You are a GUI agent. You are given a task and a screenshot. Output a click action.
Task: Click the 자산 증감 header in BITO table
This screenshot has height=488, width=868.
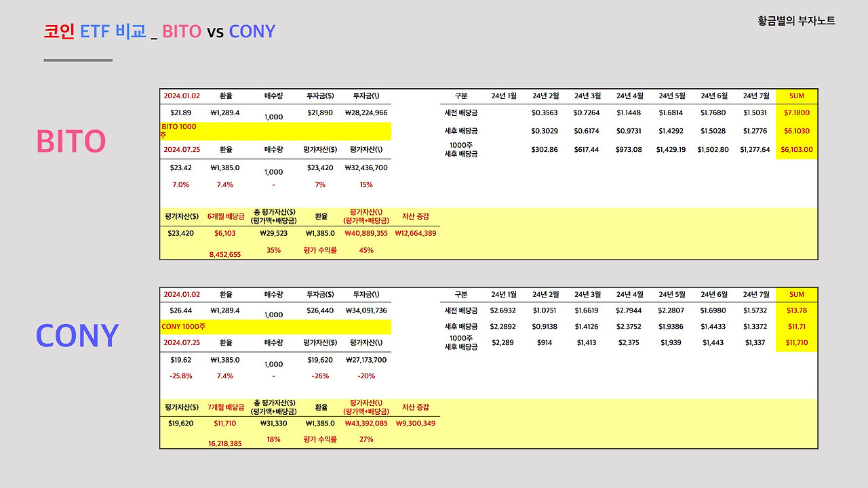pyautogui.click(x=417, y=216)
